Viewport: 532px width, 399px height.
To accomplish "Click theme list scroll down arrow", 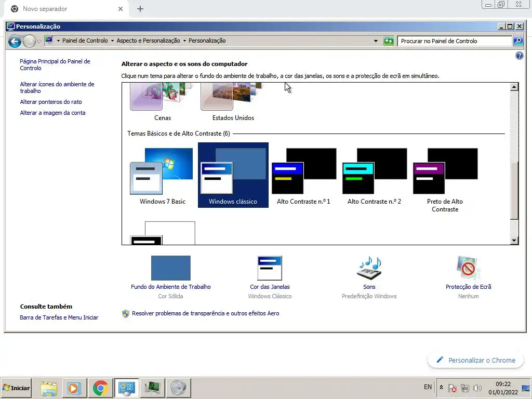I will 514,241.
